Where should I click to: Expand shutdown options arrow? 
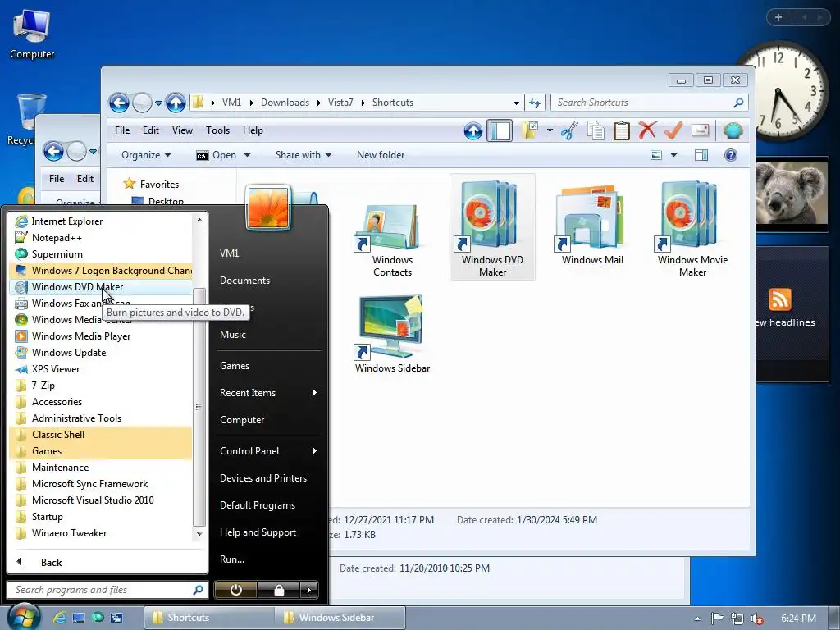pyautogui.click(x=309, y=590)
